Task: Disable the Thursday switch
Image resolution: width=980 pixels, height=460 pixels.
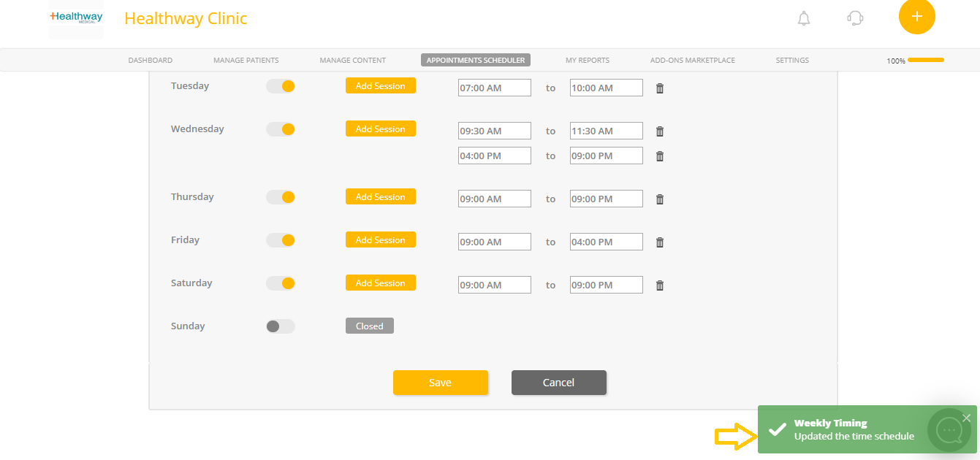Action: click(x=281, y=197)
